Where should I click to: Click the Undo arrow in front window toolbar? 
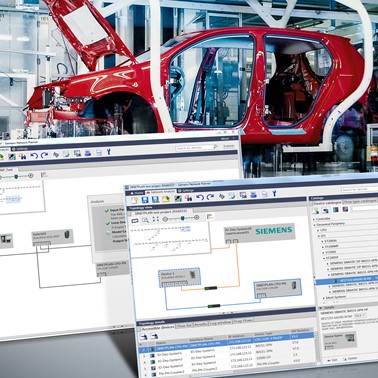pyautogui.click(x=200, y=197)
